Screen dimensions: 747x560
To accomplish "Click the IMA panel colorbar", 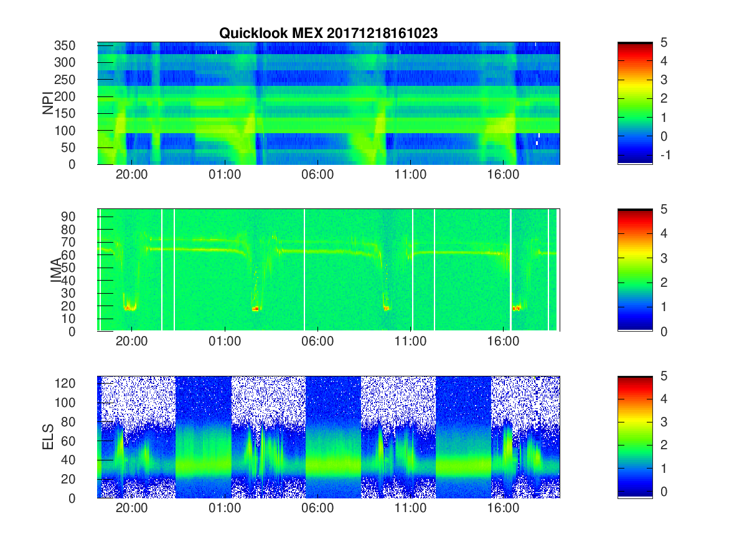I will (x=635, y=270).
